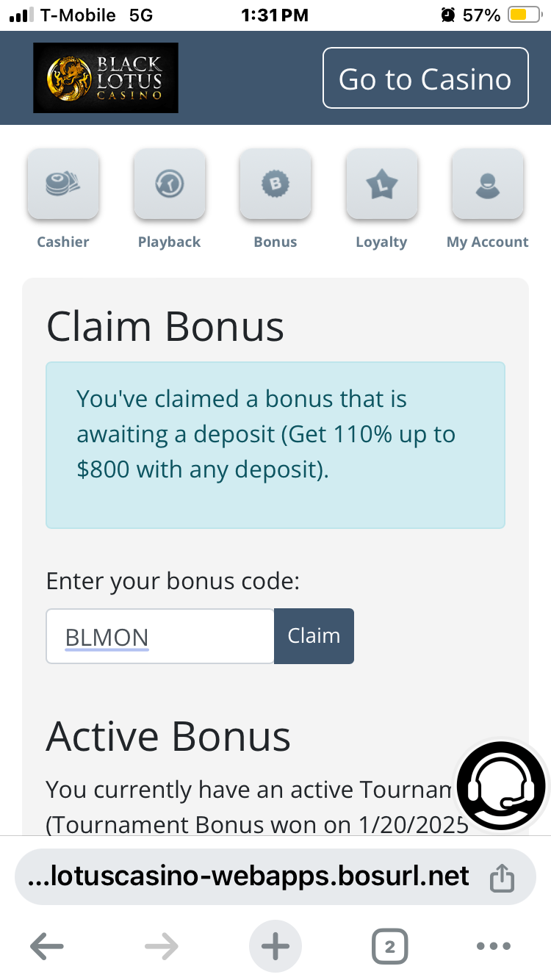Tap the Bonus badge icon

(x=275, y=184)
